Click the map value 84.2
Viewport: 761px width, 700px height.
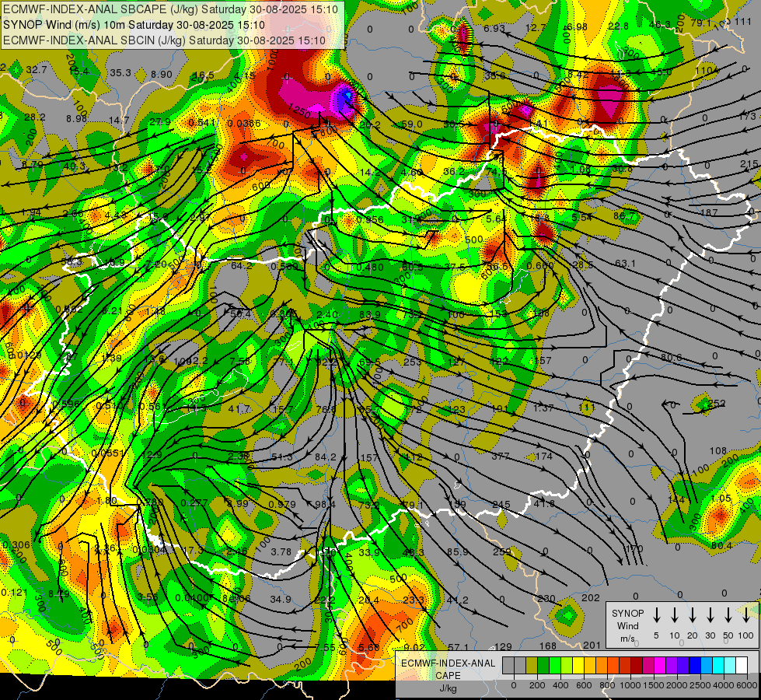(x=325, y=457)
